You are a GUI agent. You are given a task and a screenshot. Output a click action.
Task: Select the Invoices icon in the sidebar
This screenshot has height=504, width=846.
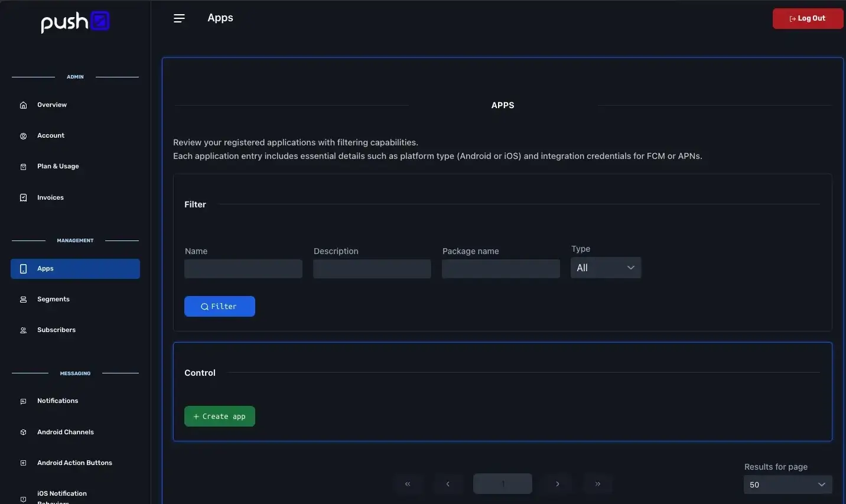click(x=22, y=197)
